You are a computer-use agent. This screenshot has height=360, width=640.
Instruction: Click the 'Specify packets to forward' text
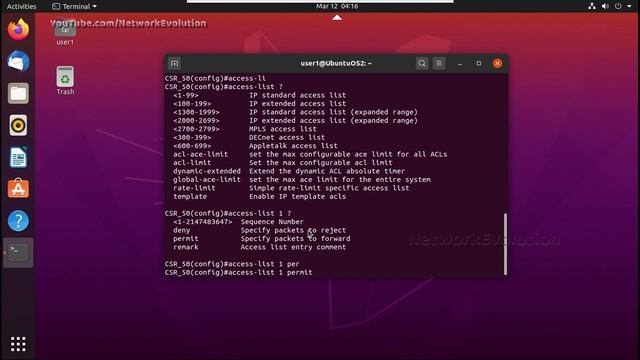tap(296, 239)
